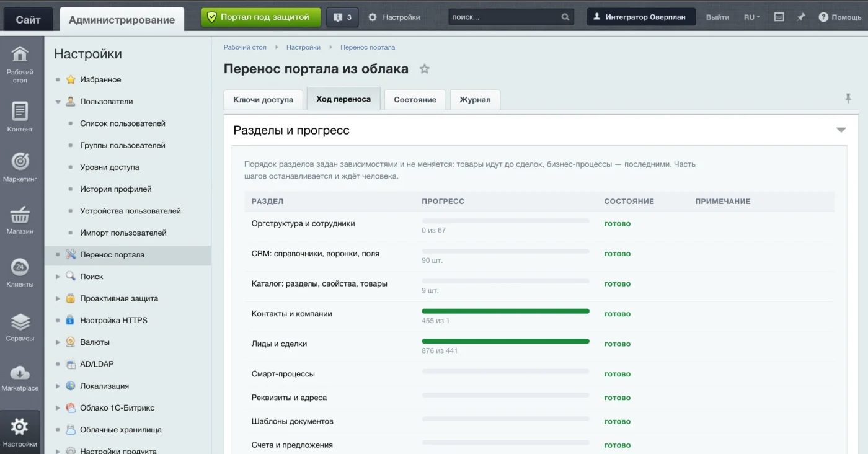
Task: Click the window layout icon in top bar
Action: tap(779, 17)
